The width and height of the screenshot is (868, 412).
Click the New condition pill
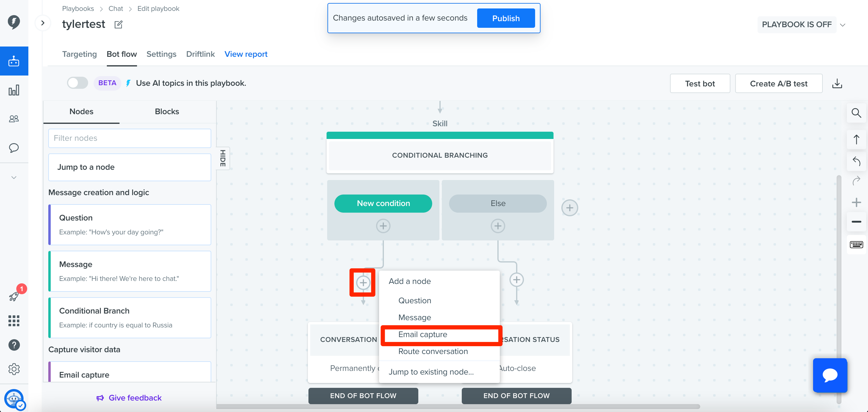(x=383, y=203)
